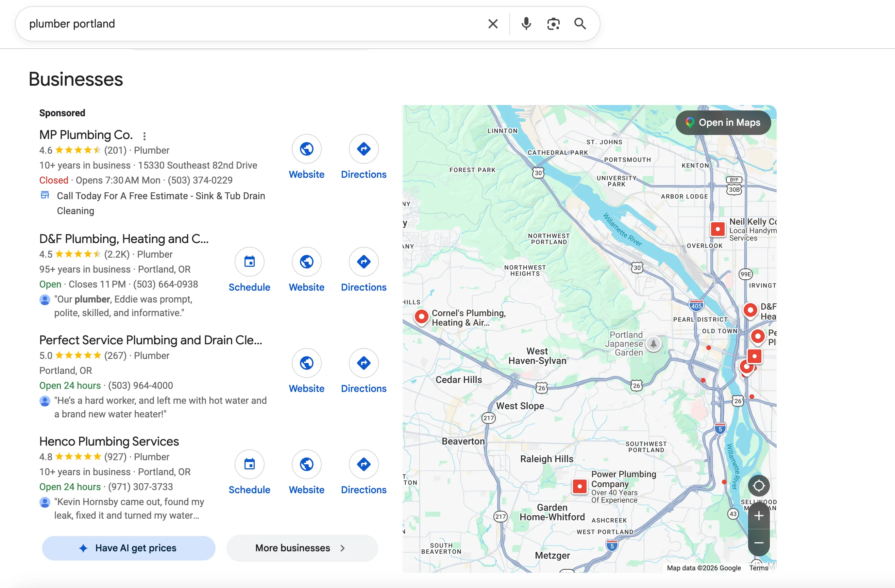Open search by image camera icon
Screen dimensions: 895x588
553,24
